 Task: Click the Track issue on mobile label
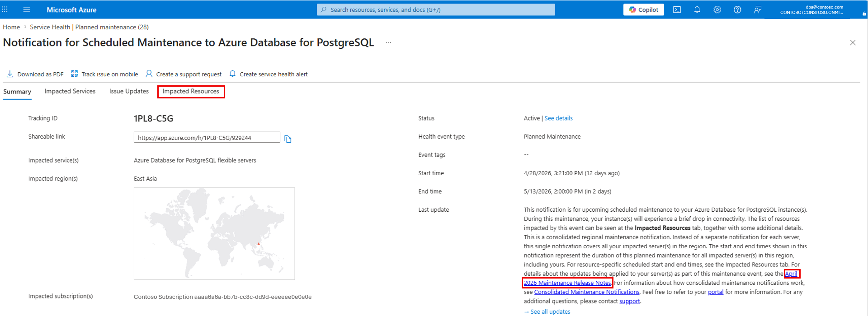(110, 74)
